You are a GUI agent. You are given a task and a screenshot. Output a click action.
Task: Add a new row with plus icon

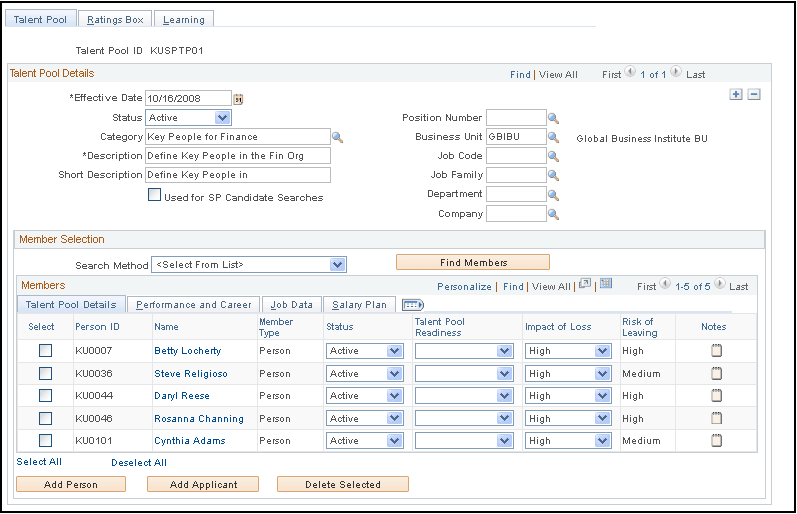(735, 95)
